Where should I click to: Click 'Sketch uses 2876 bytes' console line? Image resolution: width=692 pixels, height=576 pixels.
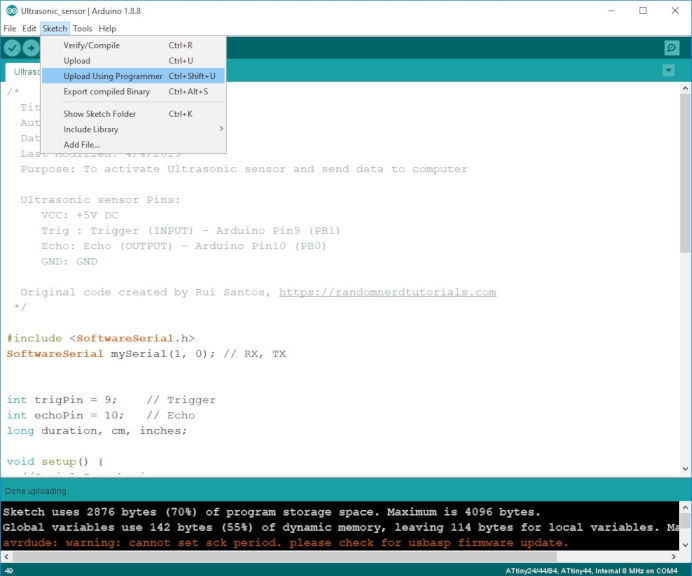(271, 512)
